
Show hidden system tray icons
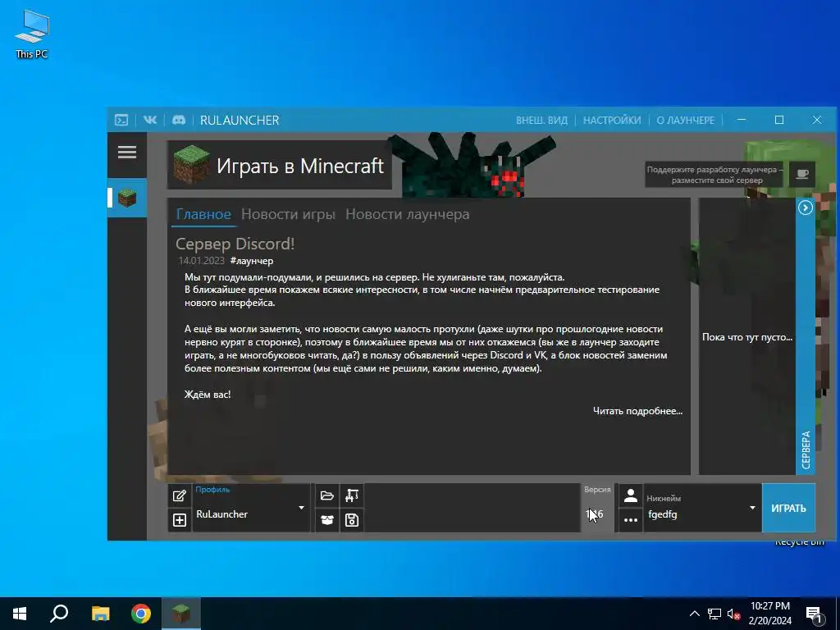(x=694, y=614)
